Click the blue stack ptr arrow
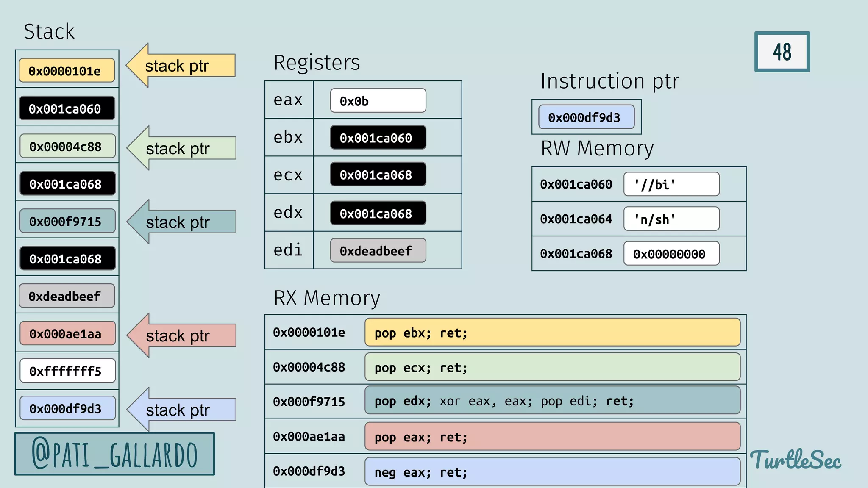This screenshot has height=488, width=868. tap(181, 410)
